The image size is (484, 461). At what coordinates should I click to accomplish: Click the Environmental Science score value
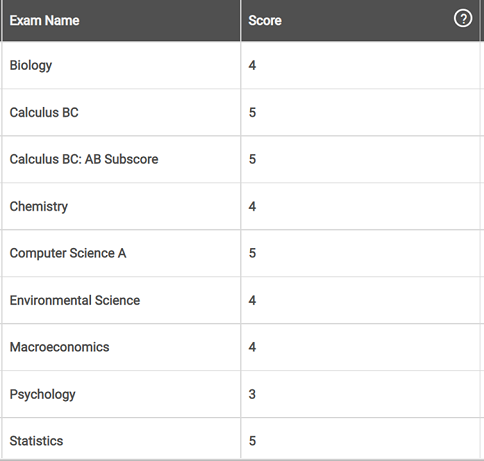(x=252, y=300)
